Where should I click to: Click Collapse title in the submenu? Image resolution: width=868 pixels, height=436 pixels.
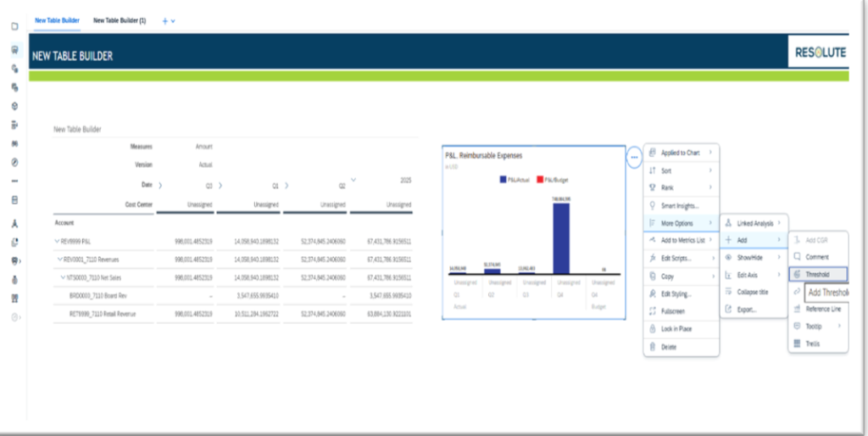(754, 292)
